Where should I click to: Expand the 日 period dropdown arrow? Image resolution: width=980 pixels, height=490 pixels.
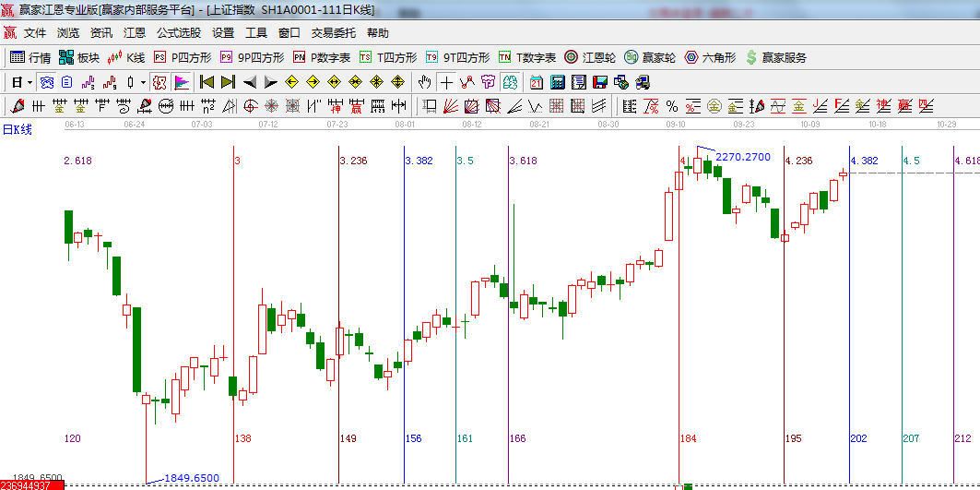pos(30,82)
